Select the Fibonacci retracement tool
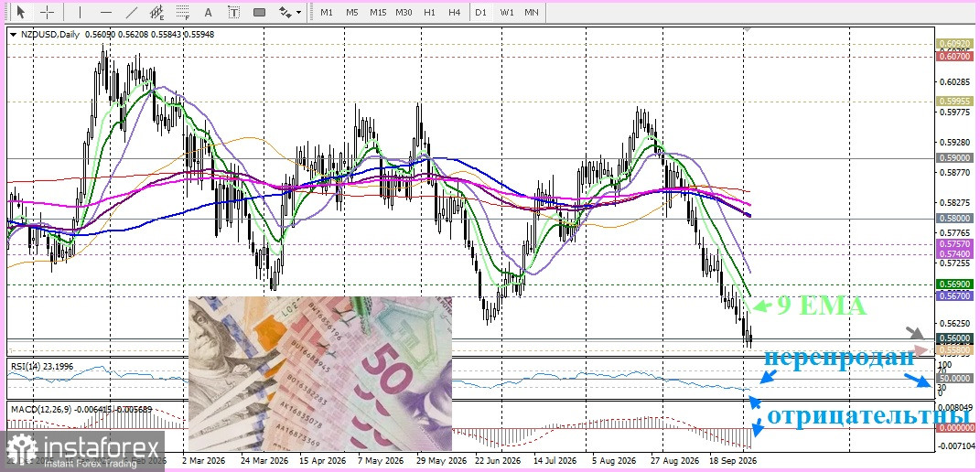980x472 pixels. coord(182,12)
